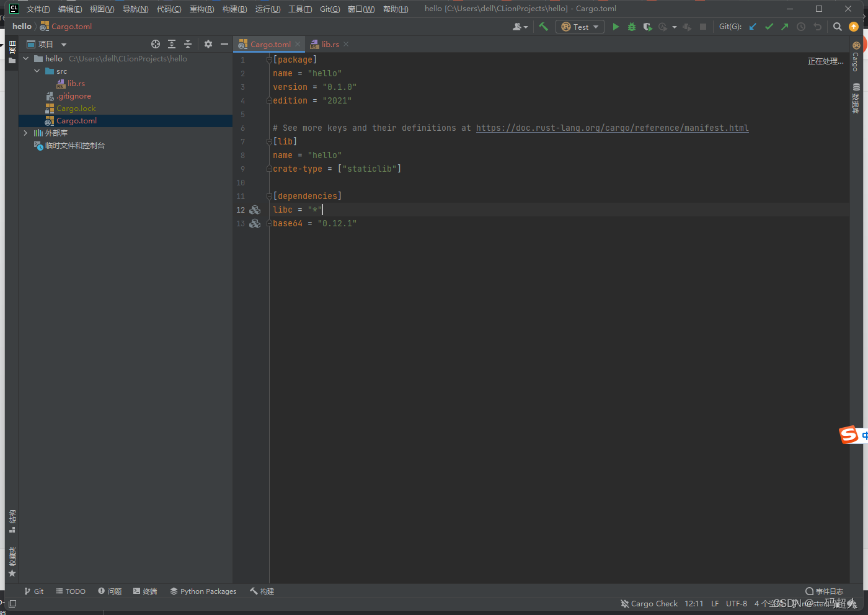Click Git update project arrow icon
The width and height of the screenshot is (868, 615).
pyautogui.click(x=753, y=27)
